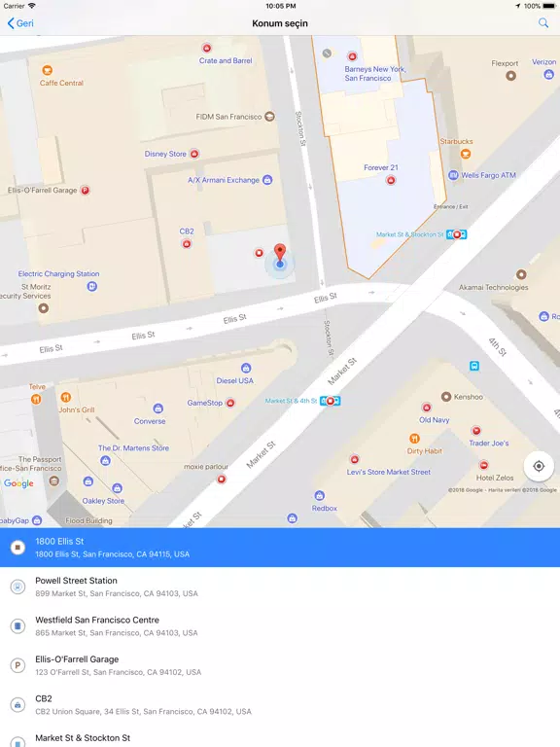Select the CB2 Union Square list entry

point(280,704)
